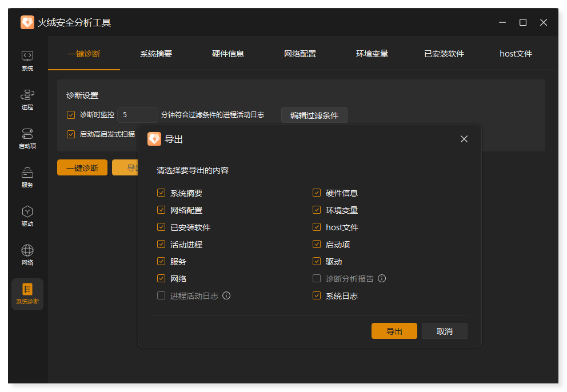Click info icon next to 诊断分析报告
The image size is (567, 392).
click(x=382, y=279)
